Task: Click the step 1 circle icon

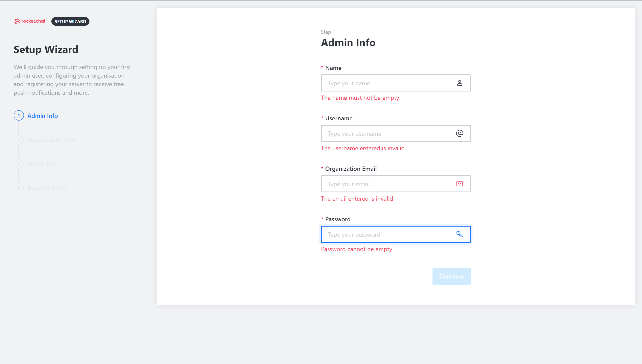Action: (19, 115)
